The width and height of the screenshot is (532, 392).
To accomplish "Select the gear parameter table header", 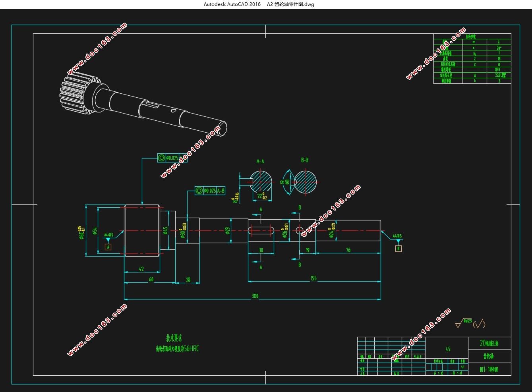I will pyautogui.click(x=472, y=36).
